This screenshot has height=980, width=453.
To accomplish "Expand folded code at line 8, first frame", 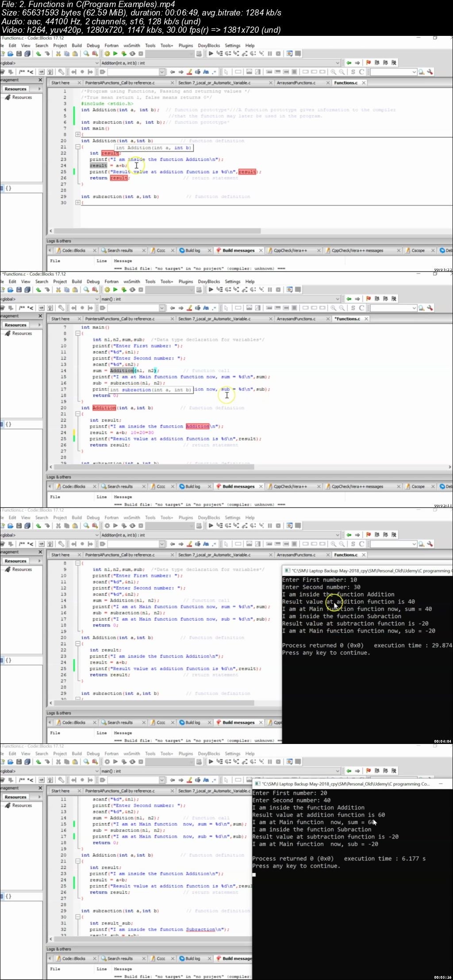I will click(x=77, y=134).
